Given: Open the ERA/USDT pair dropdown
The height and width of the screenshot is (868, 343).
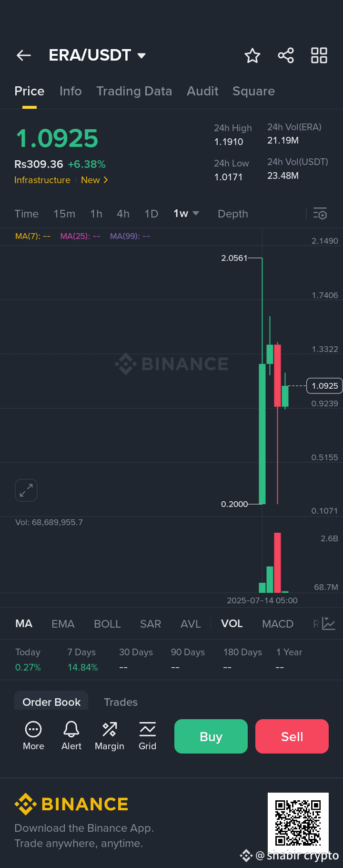Looking at the screenshot, I should coord(141,55).
